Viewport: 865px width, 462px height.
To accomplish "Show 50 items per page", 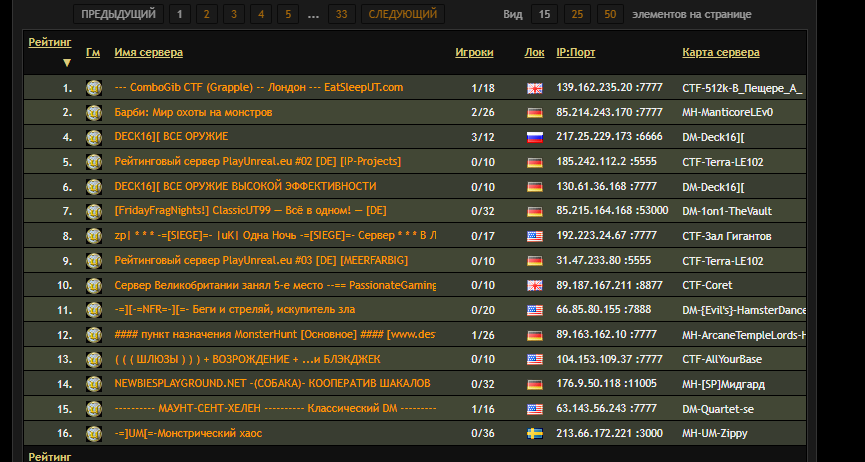I will 610,14.
